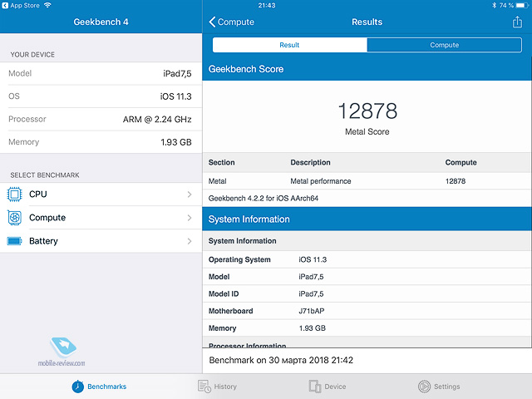Tap the battery indicator in status bar
This screenshot has height=399, width=532.
click(x=522, y=5)
